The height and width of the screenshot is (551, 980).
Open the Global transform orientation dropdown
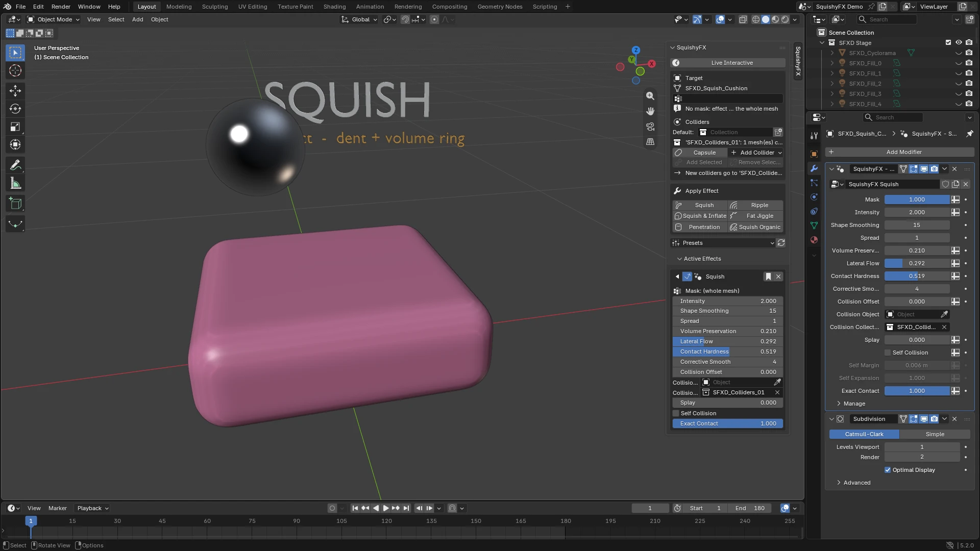coord(360,19)
